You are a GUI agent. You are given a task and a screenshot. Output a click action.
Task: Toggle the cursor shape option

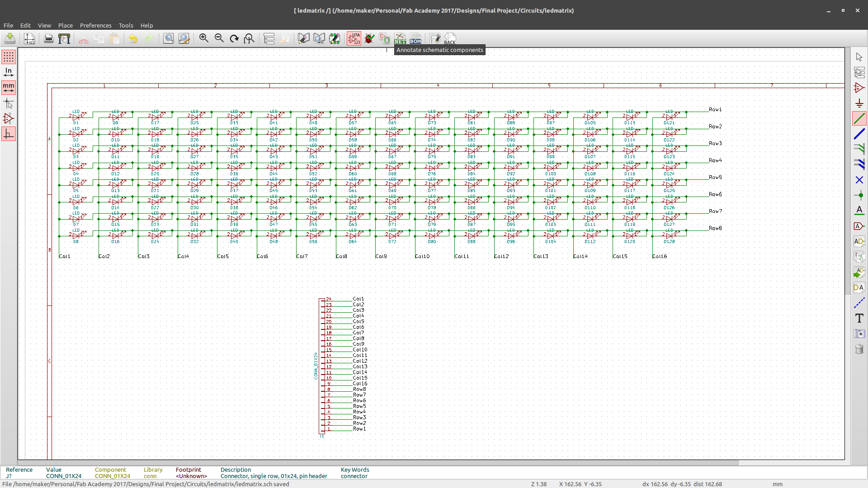click(x=9, y=103)
